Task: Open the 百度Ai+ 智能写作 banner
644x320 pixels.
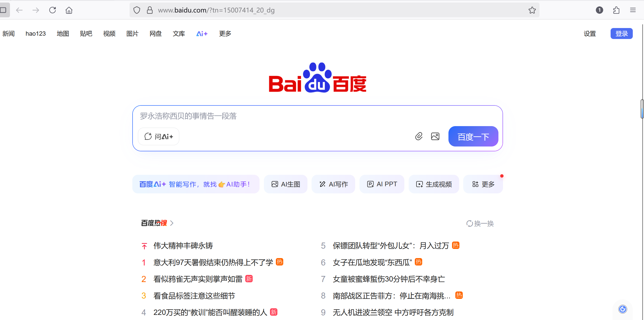Action: [196, 184]
